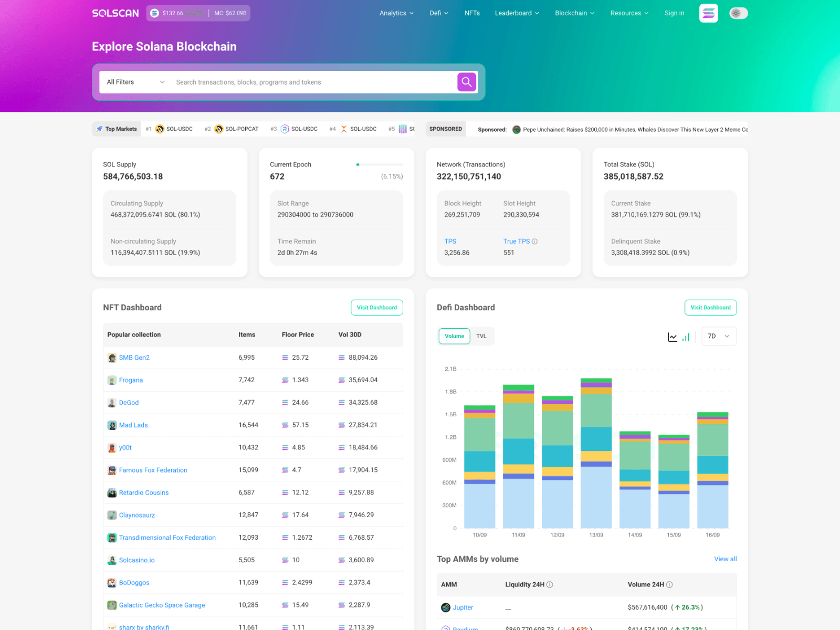Expand the Resources navigation dropdown

(629, 13)
